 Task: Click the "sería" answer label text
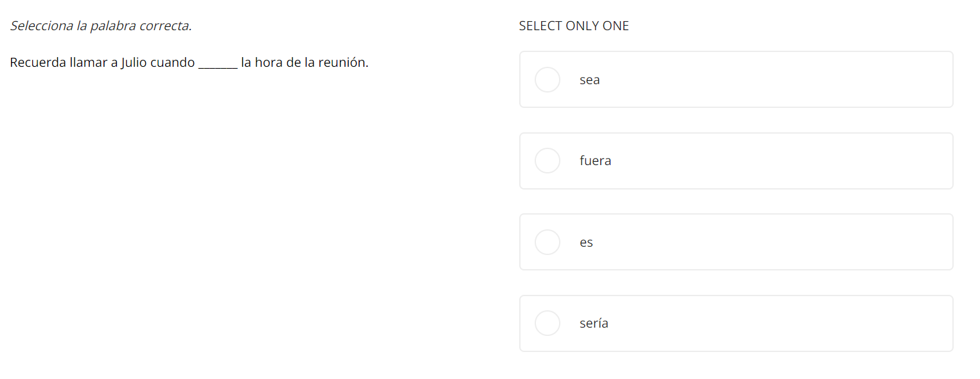[x=594, y=323]
